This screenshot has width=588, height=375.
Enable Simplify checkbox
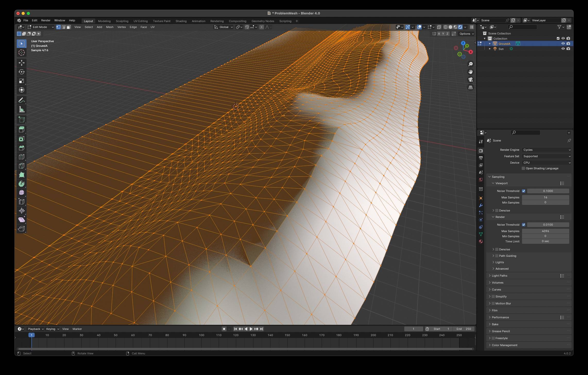[493, 296]
